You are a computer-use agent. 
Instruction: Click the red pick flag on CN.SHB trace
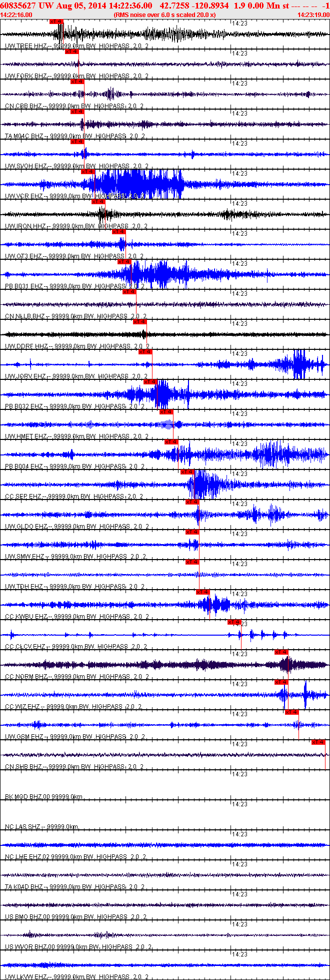(x=318, y=742)
